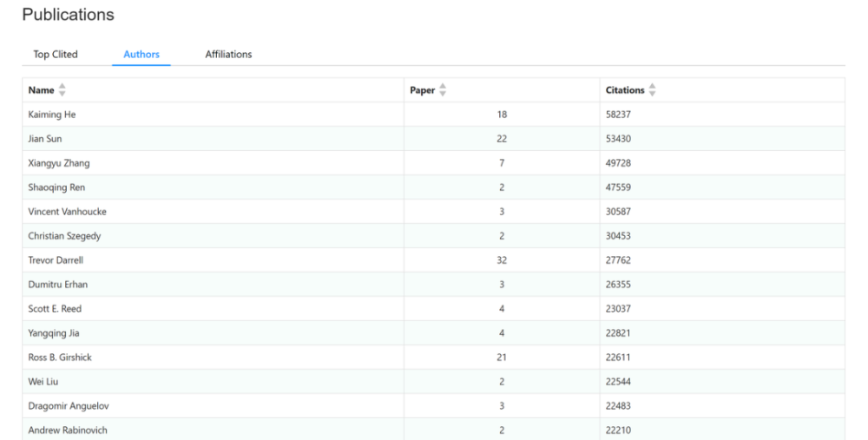Click Kaiming He's citation count 58237

pos(619,115)
